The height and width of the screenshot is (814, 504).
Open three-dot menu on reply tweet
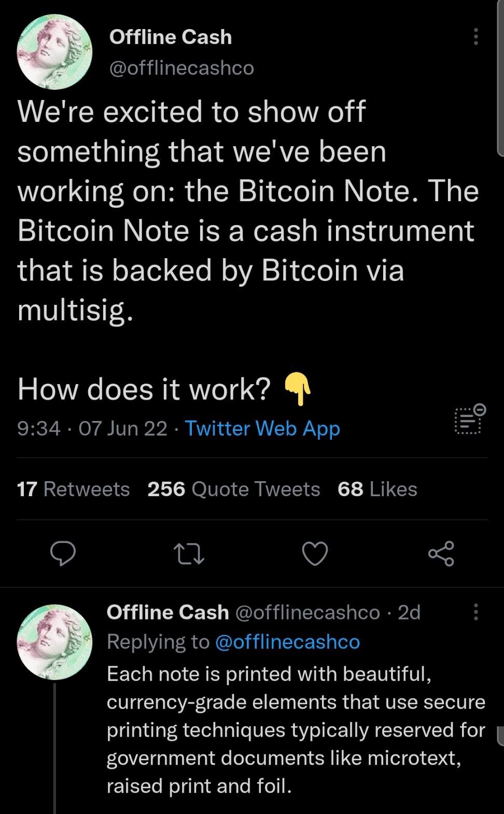(x=476, y=612)
